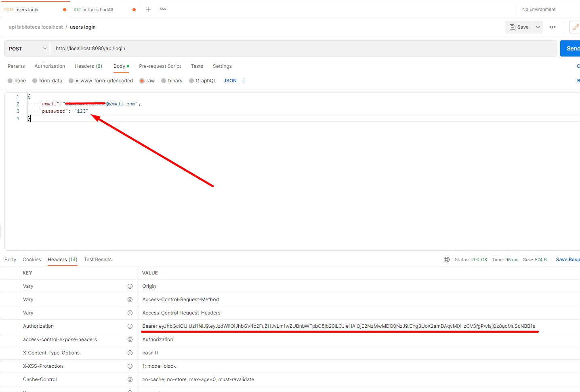Open the Tests tab
The image size is (580, 392).
197,66
